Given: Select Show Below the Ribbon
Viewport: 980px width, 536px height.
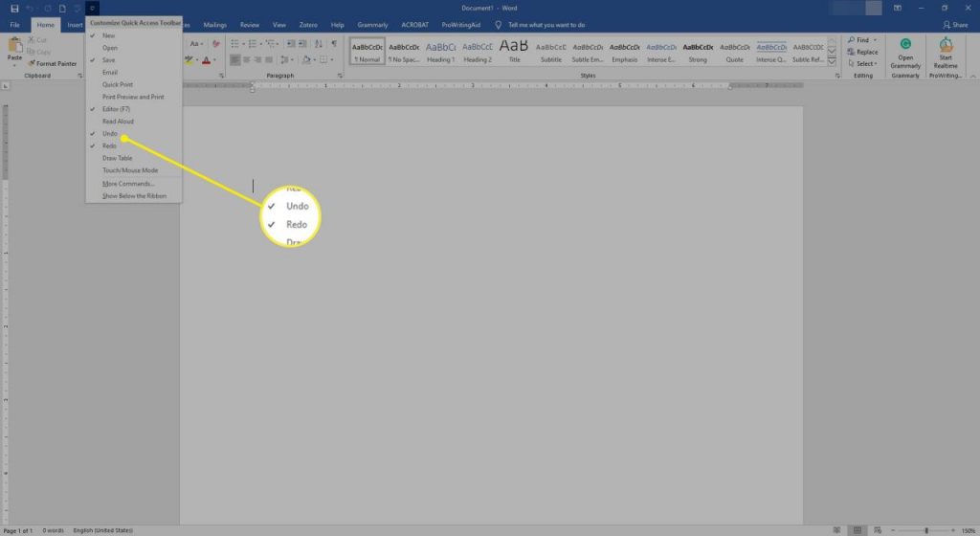Looking at the screenshot, I should coord(134,196).
